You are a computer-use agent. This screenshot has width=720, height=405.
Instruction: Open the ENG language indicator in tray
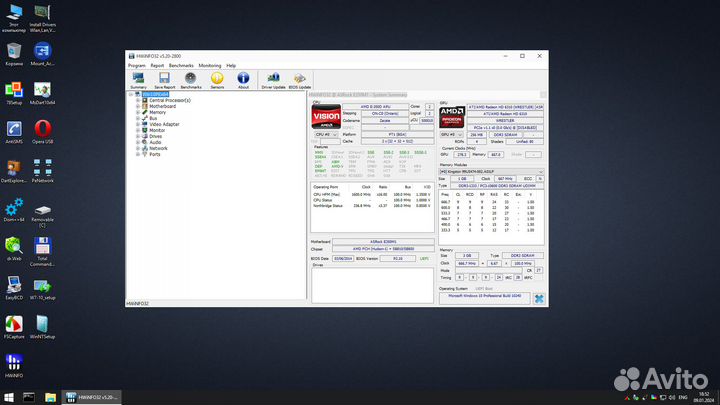point(683,398)
